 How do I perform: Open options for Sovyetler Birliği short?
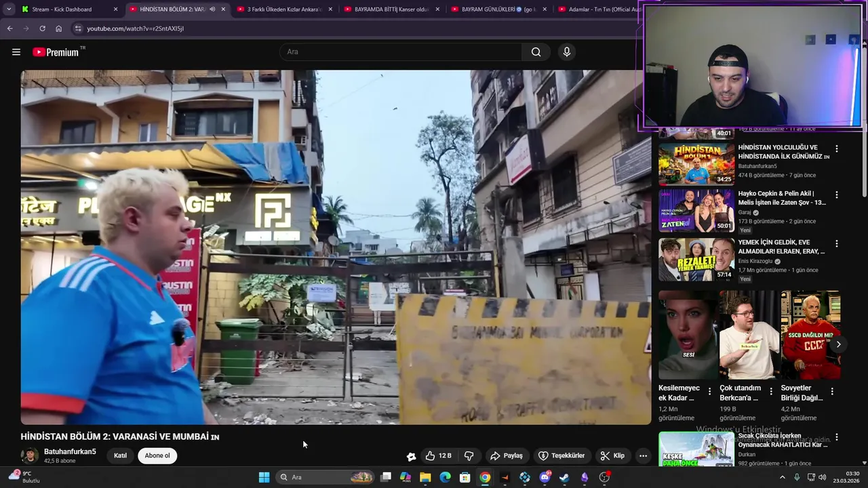(x=832, y=392)
